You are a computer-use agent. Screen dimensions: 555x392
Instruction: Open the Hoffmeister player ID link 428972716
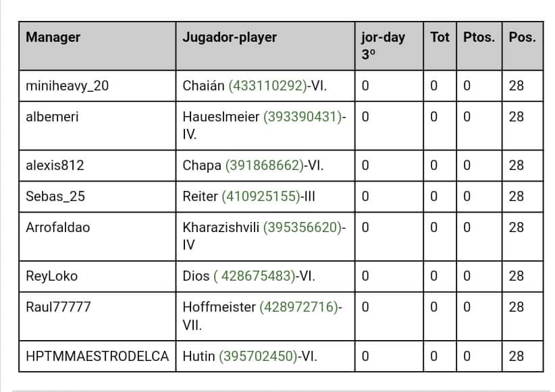(x=299, y=307)
